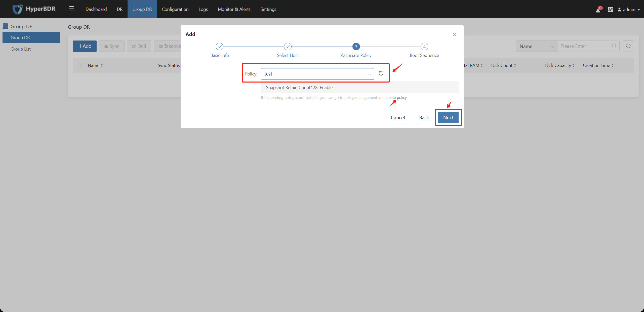This screenshot has width=644, height=312.
Task: Click the refresh icon next to Policy field
Action: coord(381,73)
